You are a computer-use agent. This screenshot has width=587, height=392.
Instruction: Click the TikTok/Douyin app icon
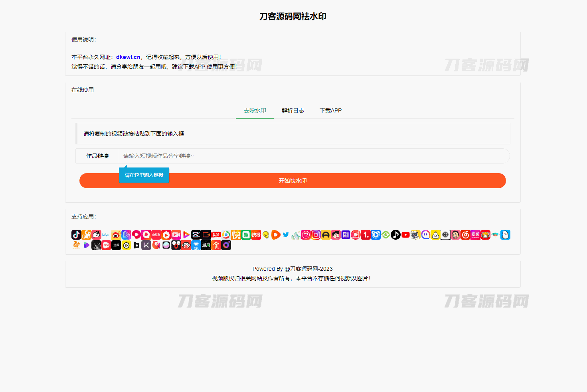pos(76,235)
